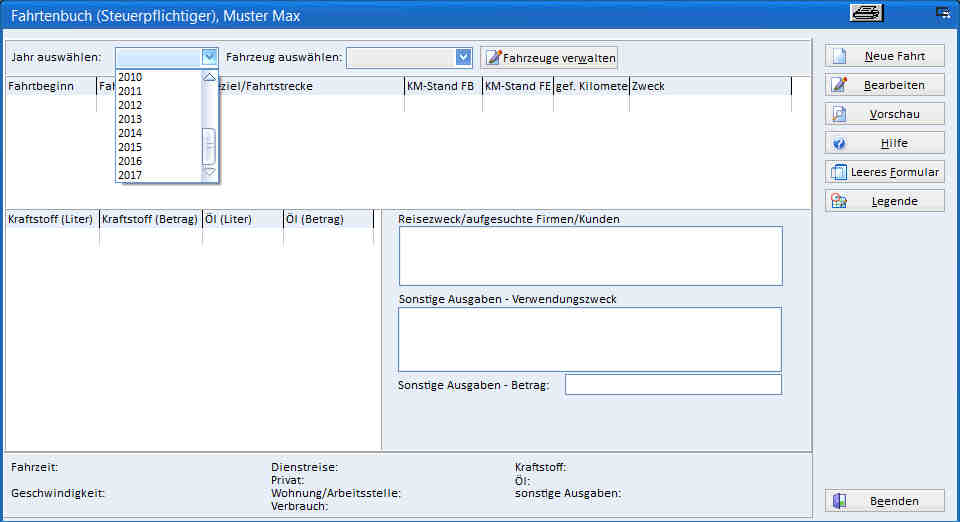The height and width of the screenshot is (522, 960).
Task: Open Bearbeiten to edit a trip
Action: (x=884, y=85)
